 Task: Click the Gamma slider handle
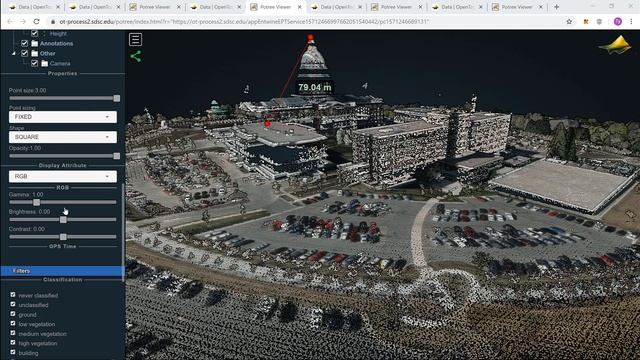[x=37, y=202]
